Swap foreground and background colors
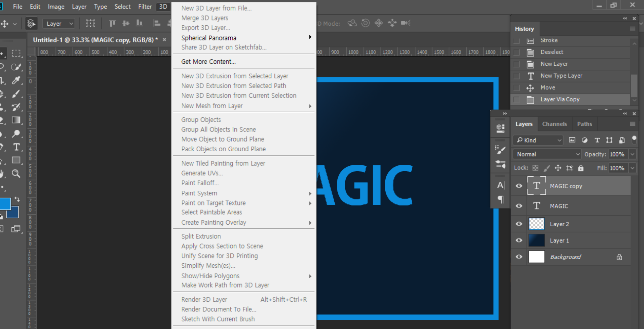Viewport: 644px width, 329px height. pos(17,199)
